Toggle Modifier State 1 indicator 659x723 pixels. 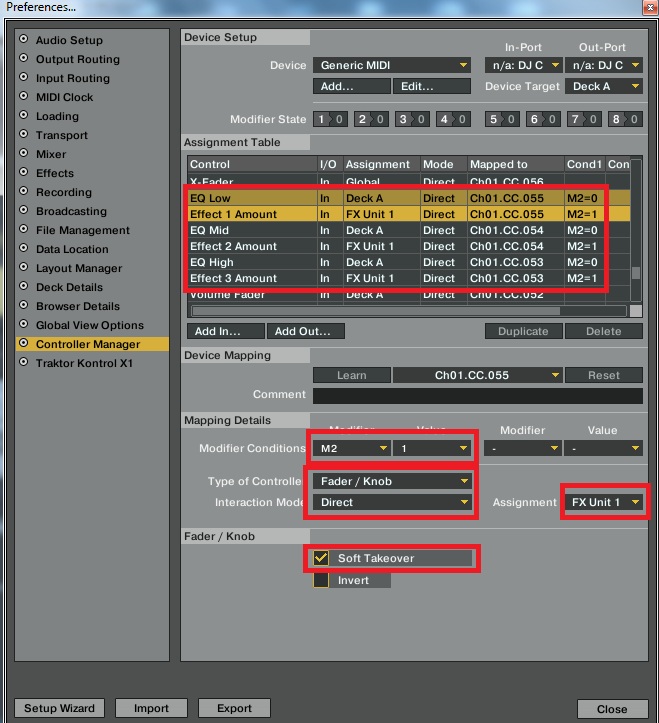pyautogui.click(x=330, y=119)
